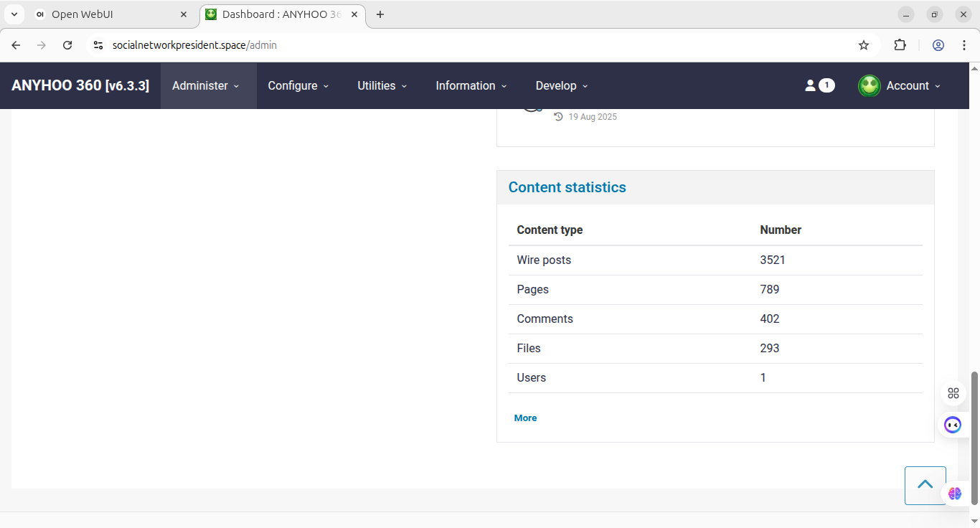Click the browser address bar URL
Screen dimensions: 980x528
point(194,45)
